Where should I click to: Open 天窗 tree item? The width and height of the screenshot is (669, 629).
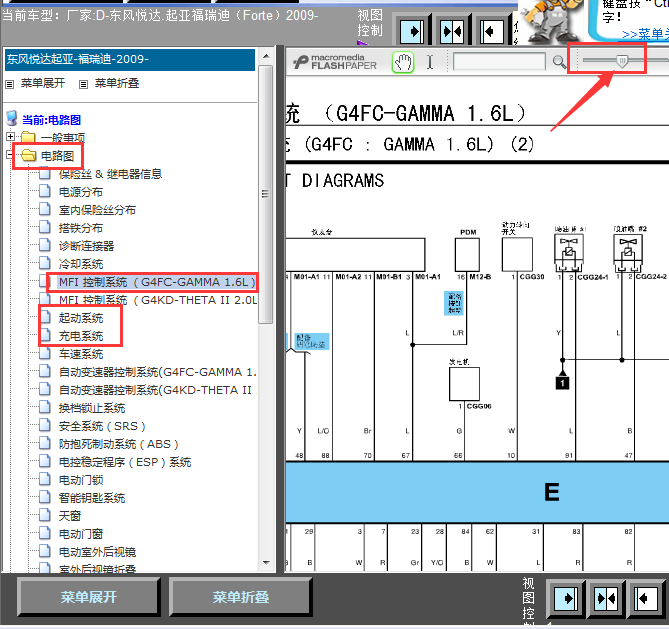click(x=70, y=515)
